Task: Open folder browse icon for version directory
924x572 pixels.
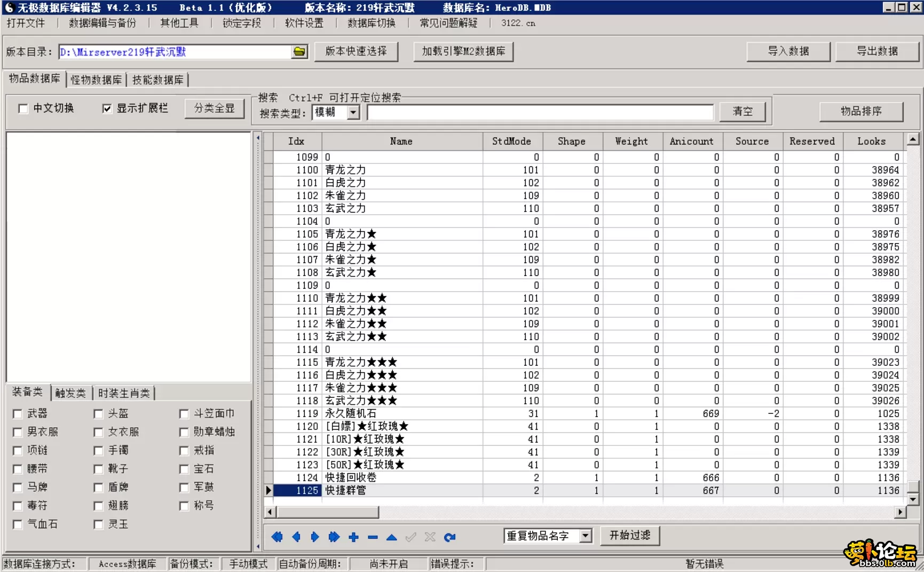Action: coord(299,52)
